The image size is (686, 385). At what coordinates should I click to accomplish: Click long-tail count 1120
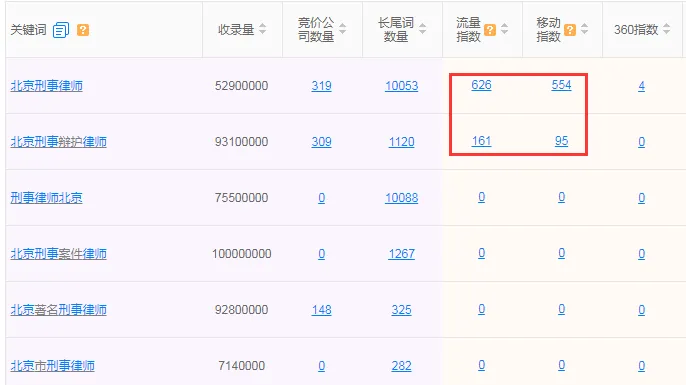[402, 142]
